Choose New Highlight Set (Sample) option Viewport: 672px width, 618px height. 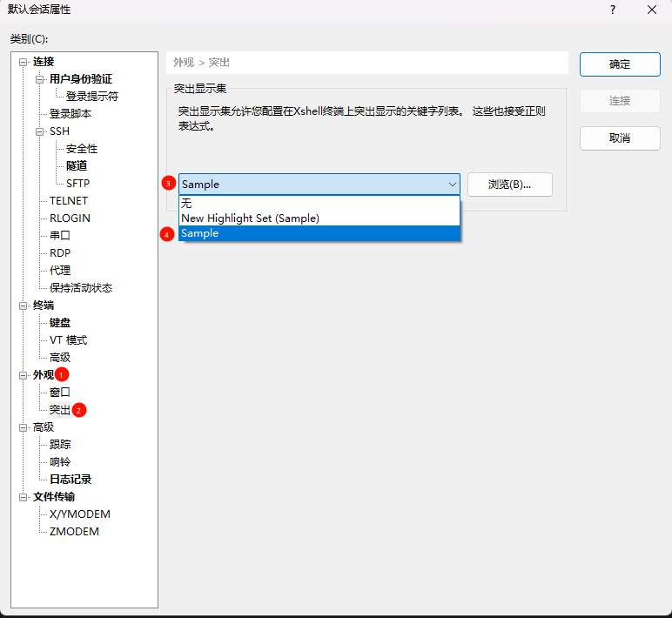(x=319, y=218)
